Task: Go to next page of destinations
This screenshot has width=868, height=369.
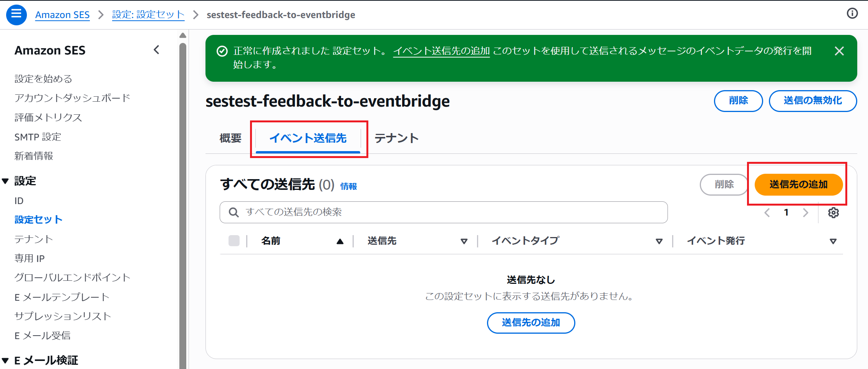Action: (805, 213)
